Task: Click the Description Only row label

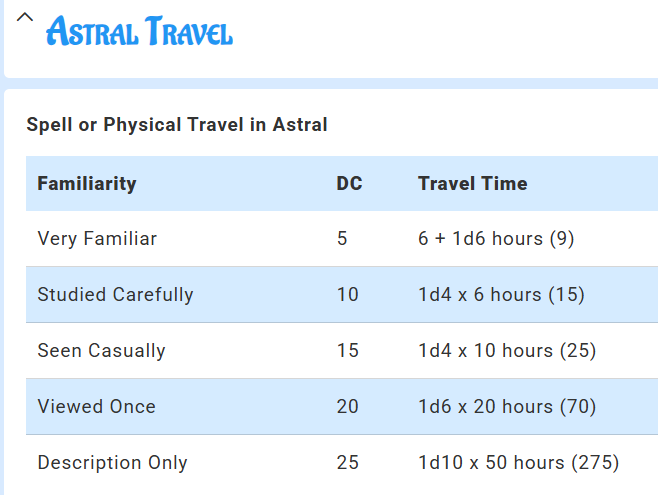Action: [x=112, y=463]
